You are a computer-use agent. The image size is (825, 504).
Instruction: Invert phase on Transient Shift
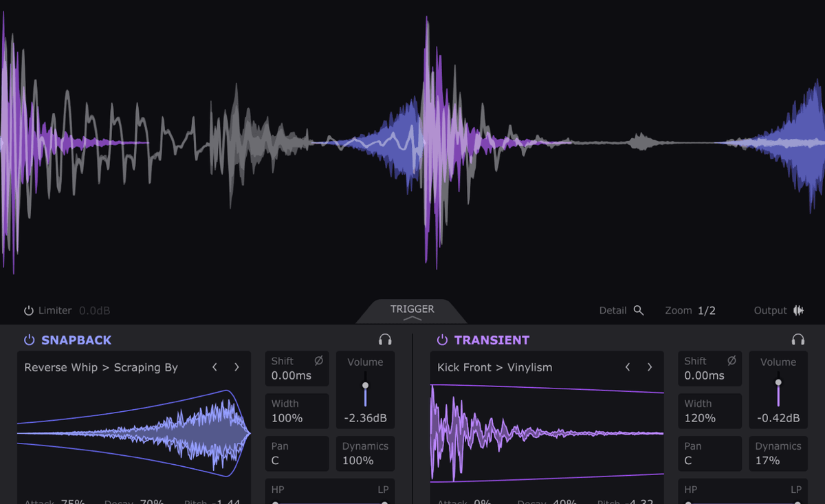(731, 361)
